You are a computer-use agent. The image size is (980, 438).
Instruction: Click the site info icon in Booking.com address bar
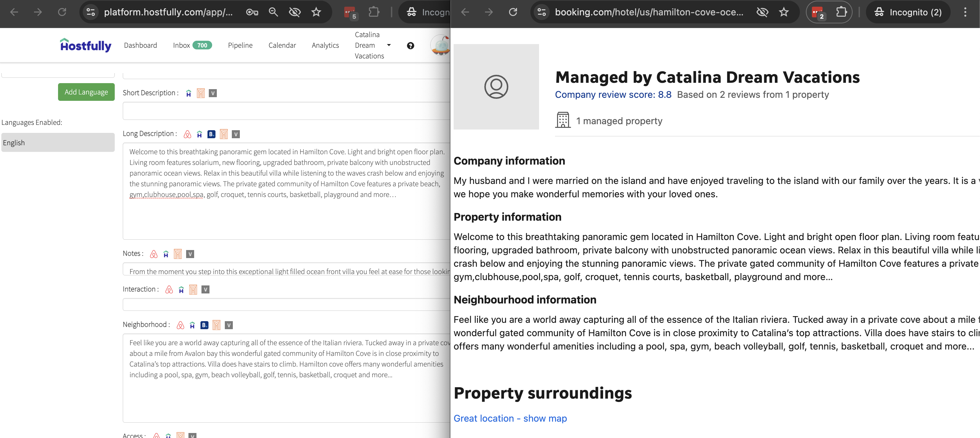(542, 12)
